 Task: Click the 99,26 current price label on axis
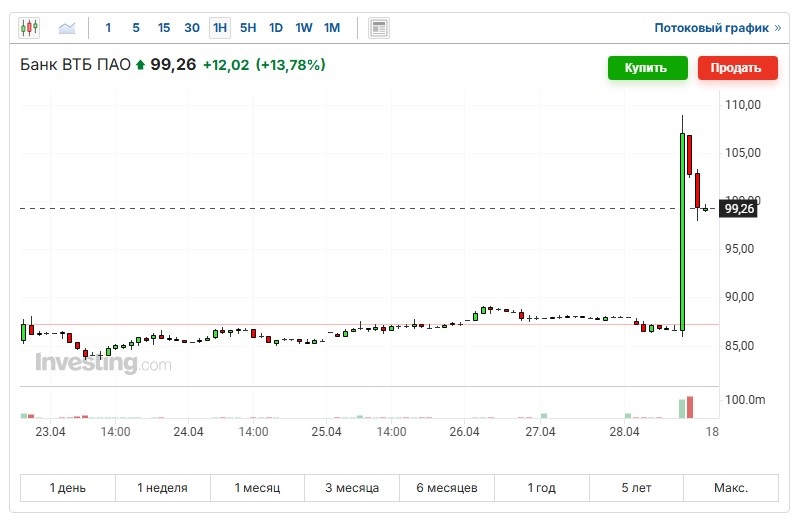pyautogui.click(x=738, y=209)
